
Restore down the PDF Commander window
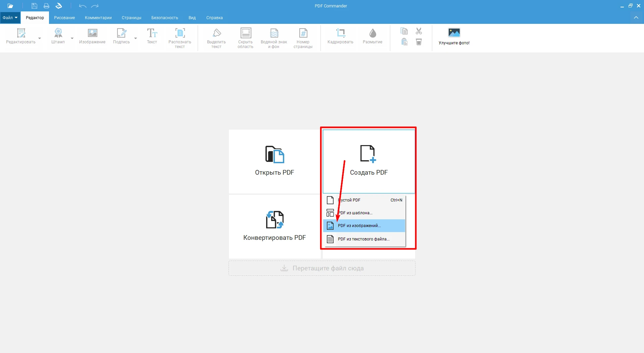630,6
